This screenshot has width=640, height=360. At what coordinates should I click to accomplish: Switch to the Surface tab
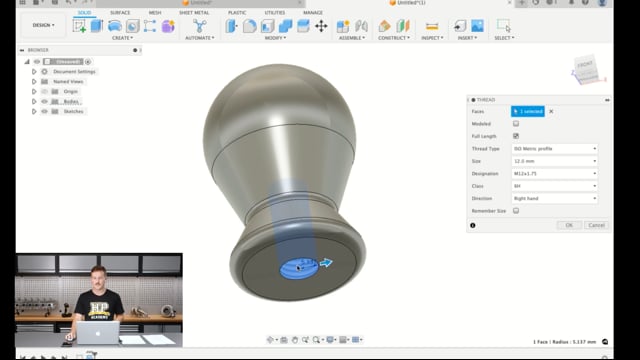pos(120,13)
